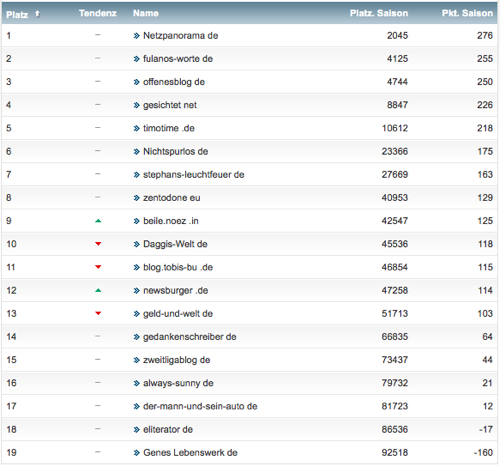Sort by the Name column header
The width and height of the screenshot is (500, 467).
click(146, 13)
